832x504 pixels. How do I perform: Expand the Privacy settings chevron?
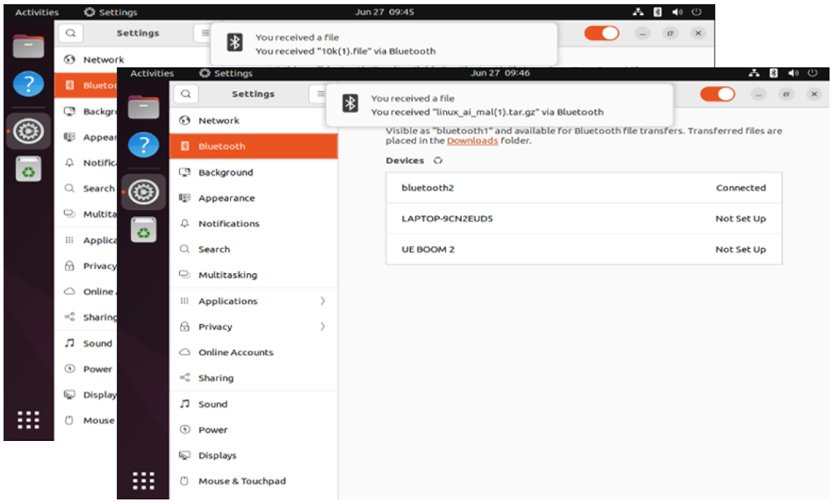tap(323, 327)
